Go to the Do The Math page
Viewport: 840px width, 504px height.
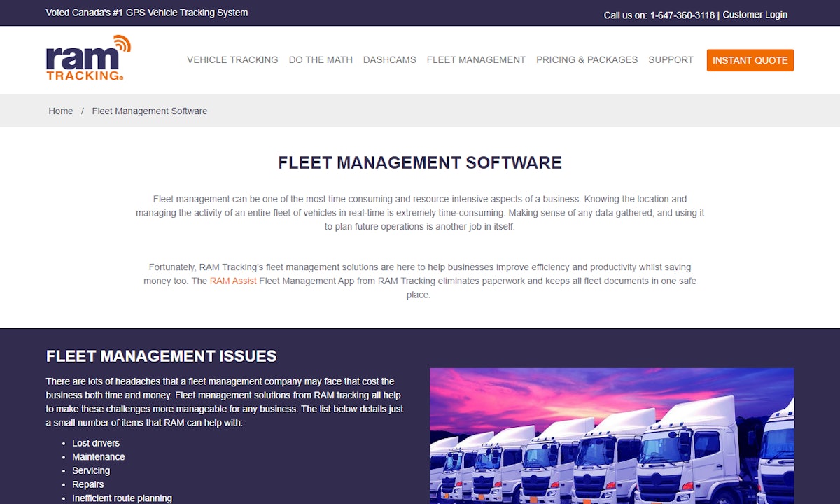(x=321, y=60)
